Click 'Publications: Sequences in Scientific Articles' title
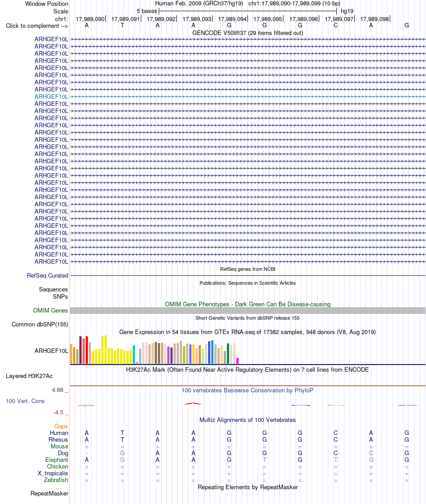This screenshot has width=426, height=504. coord(248,283)
